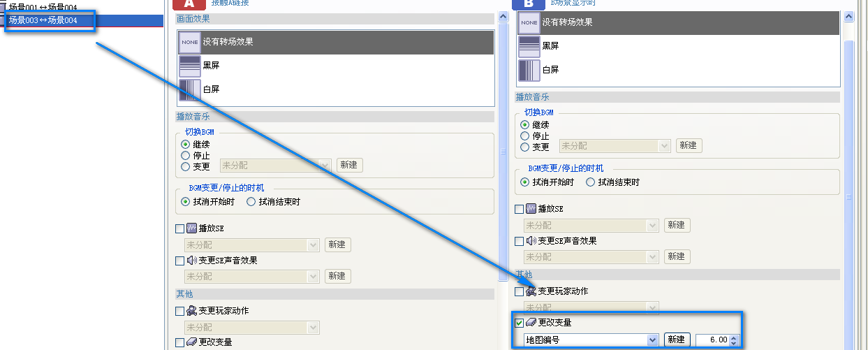Click the 变更玩家动作 player icon in panel B

531,291
